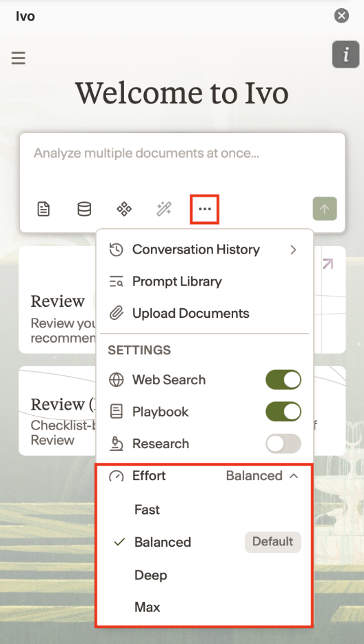Screen dimensions: 364x644
Task: Turn off the Playbook toggle
Action: [x=283, y=412]
